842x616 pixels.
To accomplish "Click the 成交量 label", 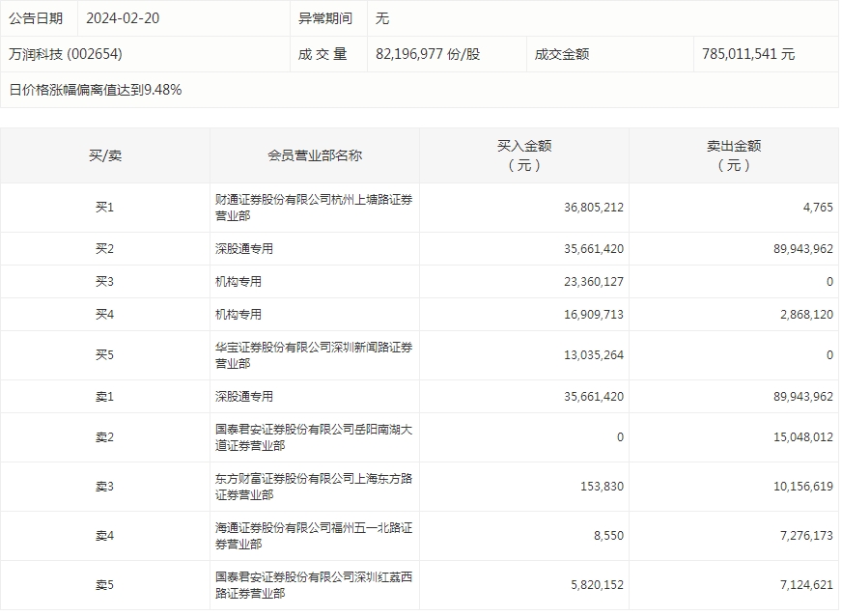I will 323,54.
